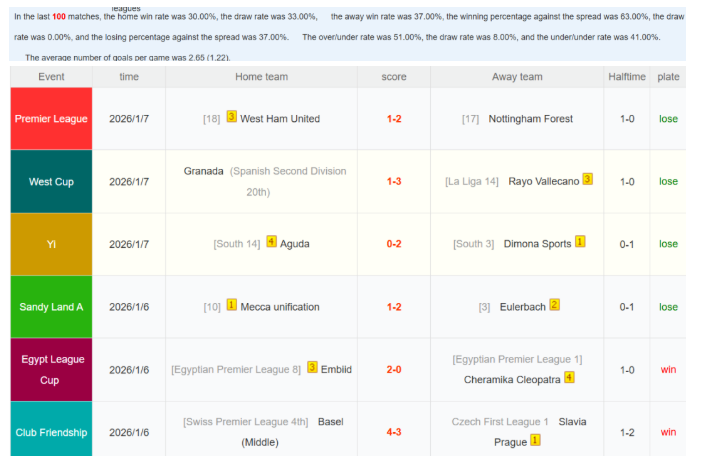Click yellow card icon next to Rayo Vallecano

[x=587, y=180]
